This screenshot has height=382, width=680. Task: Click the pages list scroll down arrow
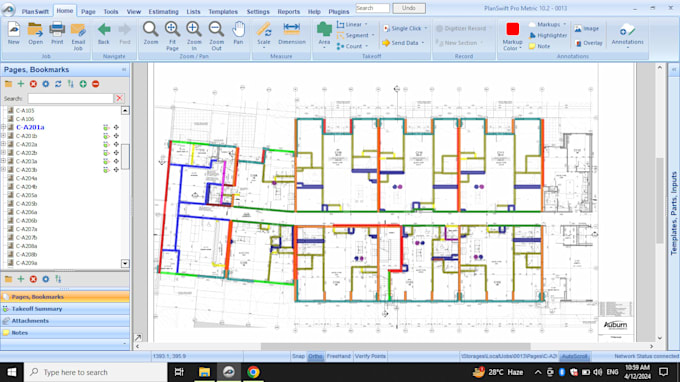tap(125, 264)
